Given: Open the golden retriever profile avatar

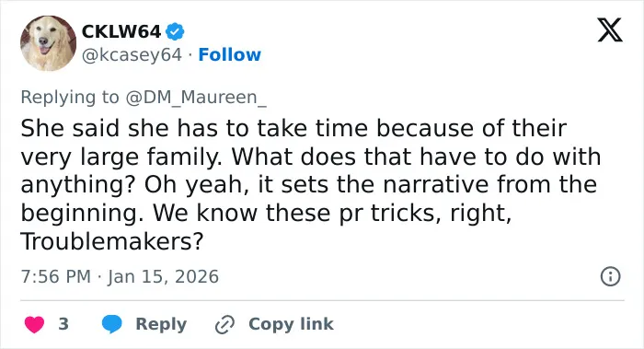Looking at the screenshot, I should [49, 43].
